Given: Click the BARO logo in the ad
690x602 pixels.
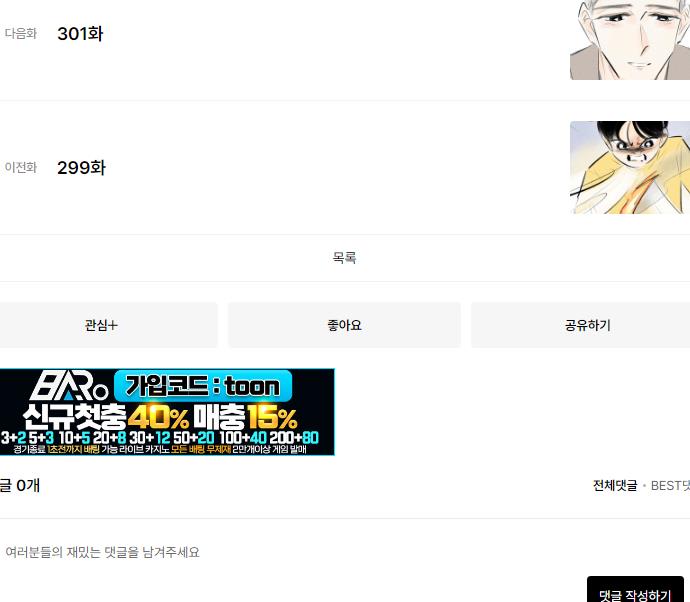Looking at the screenshot, I should click(x=69, y=385).
